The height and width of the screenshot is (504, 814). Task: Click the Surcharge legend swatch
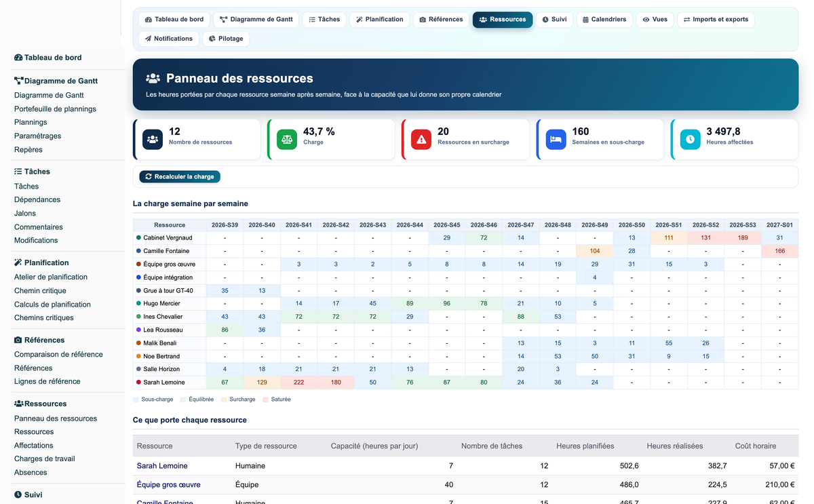[224, 400]
